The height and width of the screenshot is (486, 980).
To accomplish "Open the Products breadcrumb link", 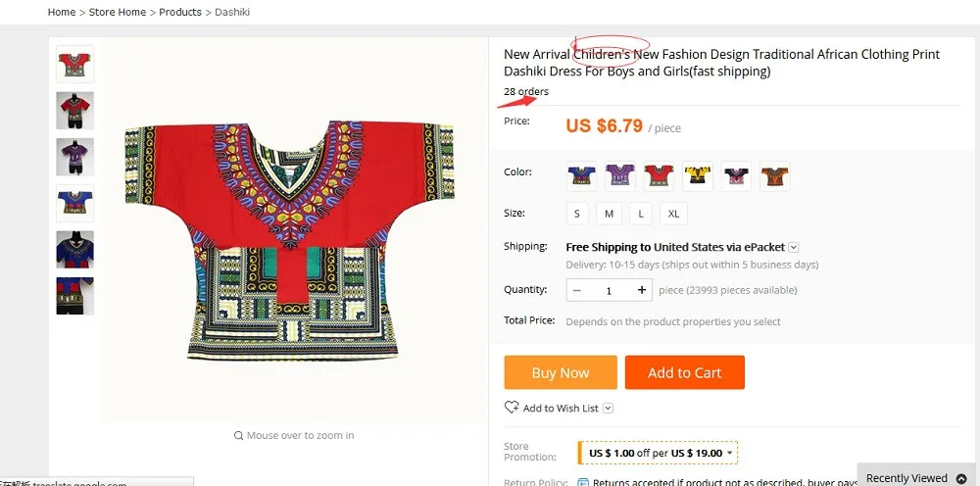I will pos(180,12).
